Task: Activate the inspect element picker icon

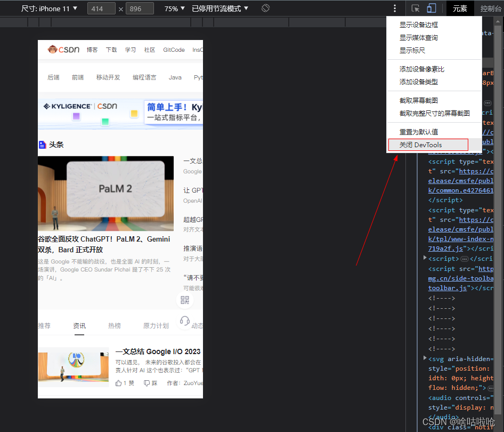Action: (416, 9)
